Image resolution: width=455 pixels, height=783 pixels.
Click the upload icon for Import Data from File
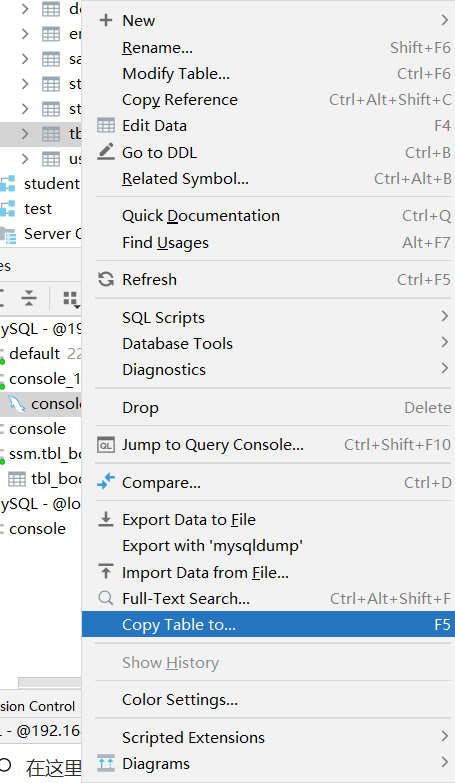coord(106,572)
